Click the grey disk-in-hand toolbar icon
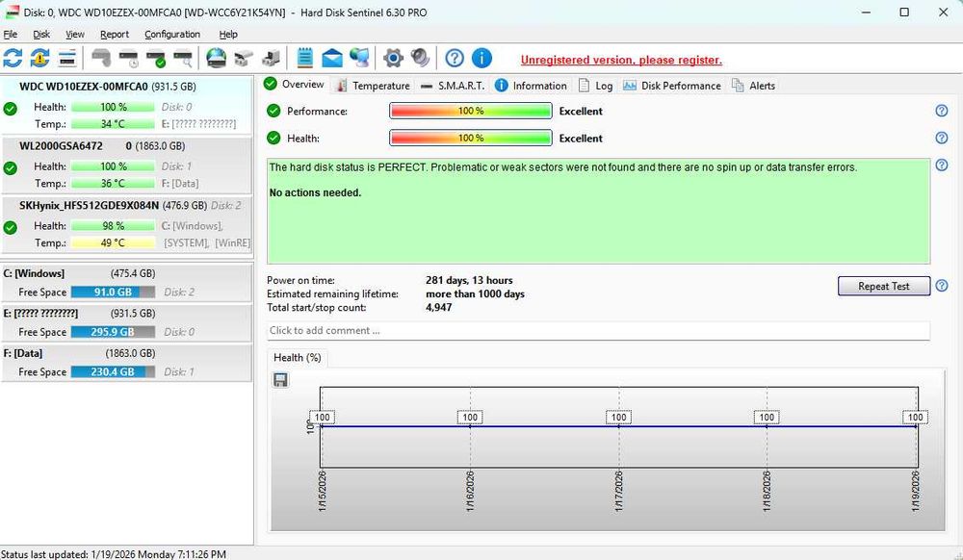Screen dimensions: 963x560 point(101,59)
